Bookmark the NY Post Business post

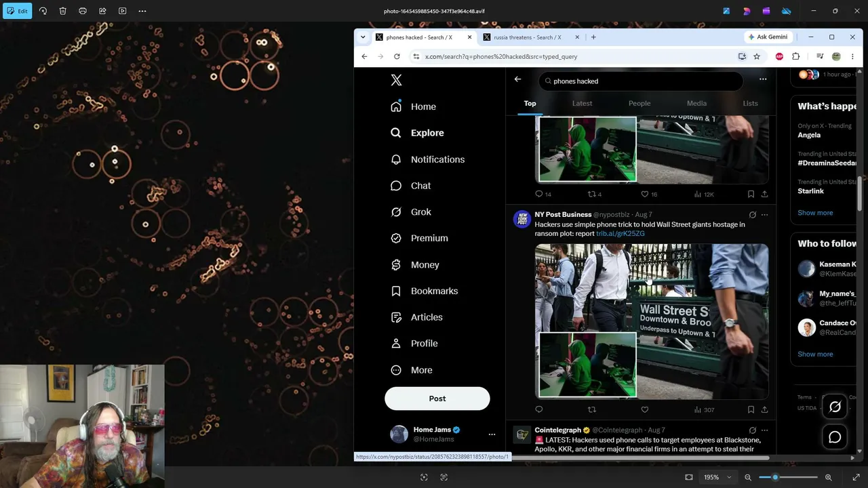click(751, 409)
